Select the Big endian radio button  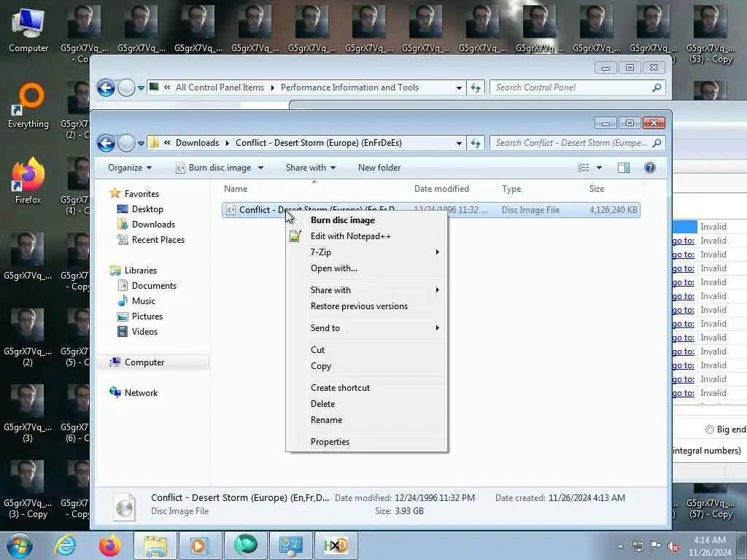point(709,429)
